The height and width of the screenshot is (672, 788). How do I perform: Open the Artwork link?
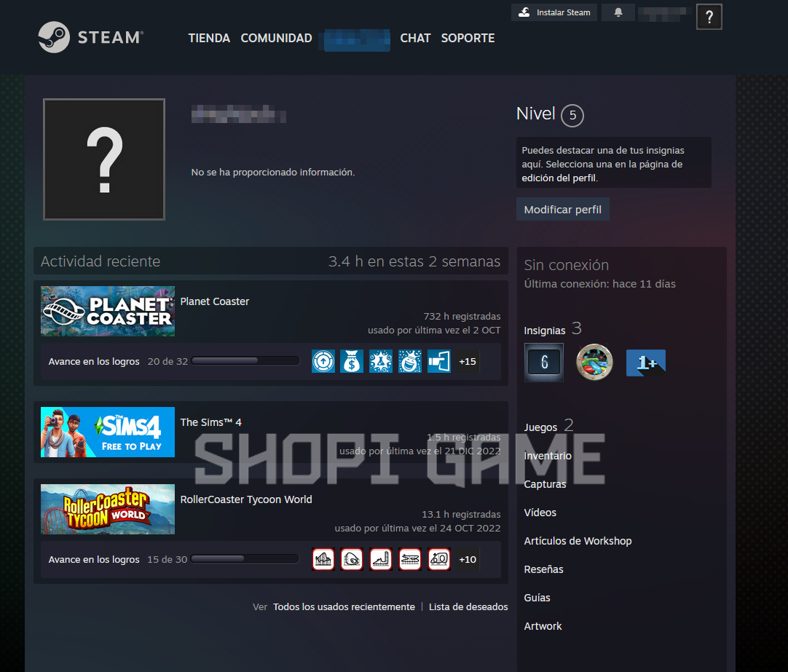(x=543, y=626)
